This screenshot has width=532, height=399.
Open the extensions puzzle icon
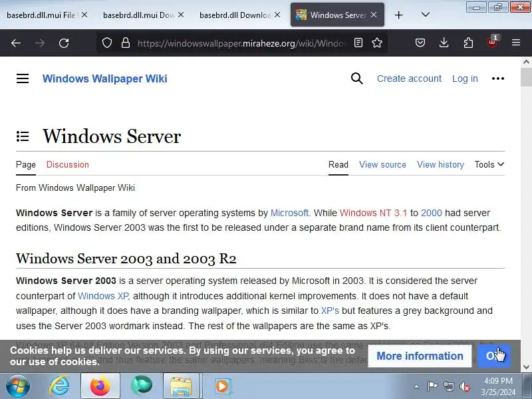pos(468,43)
